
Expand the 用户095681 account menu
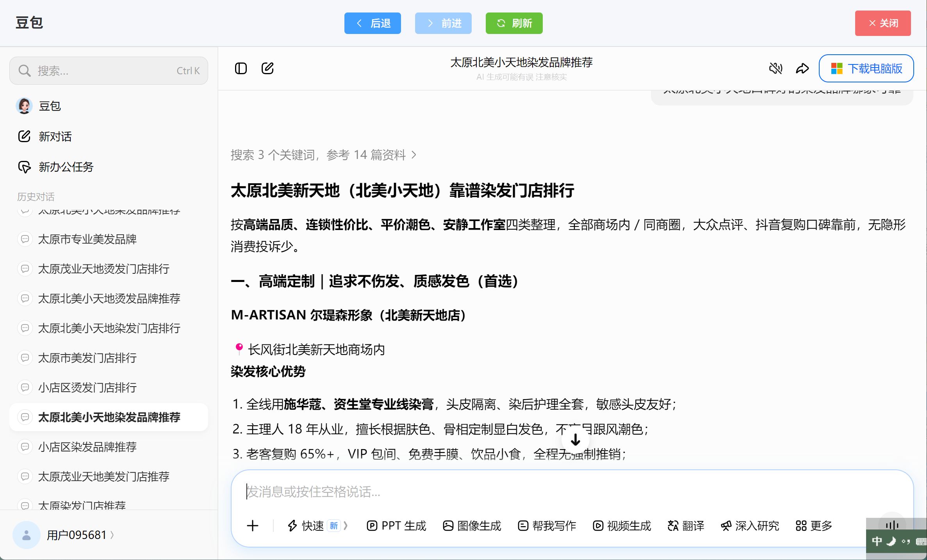point(80,535)
